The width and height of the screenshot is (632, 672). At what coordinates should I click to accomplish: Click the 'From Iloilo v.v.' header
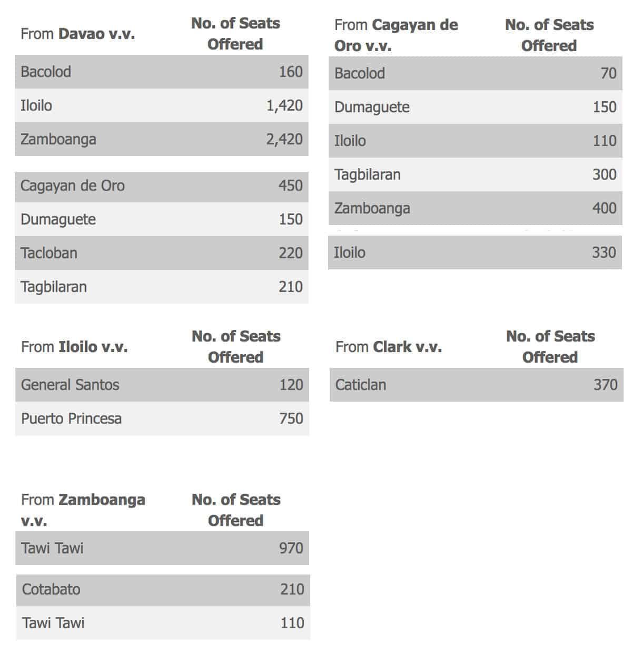click(x=74, y=347)
